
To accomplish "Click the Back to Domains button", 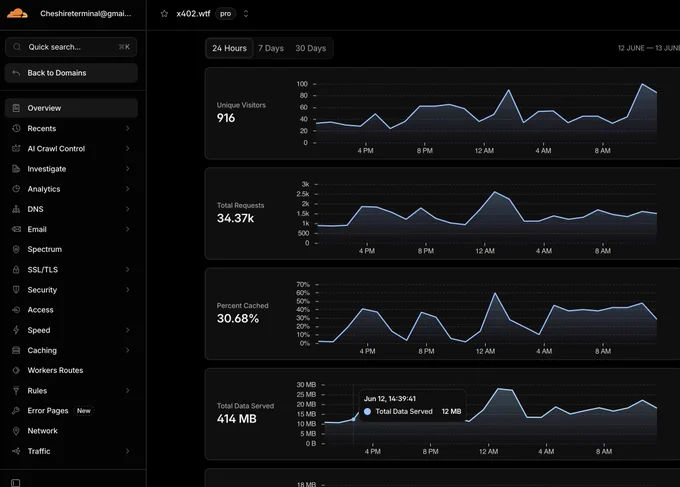I will (x=71, y=73).
